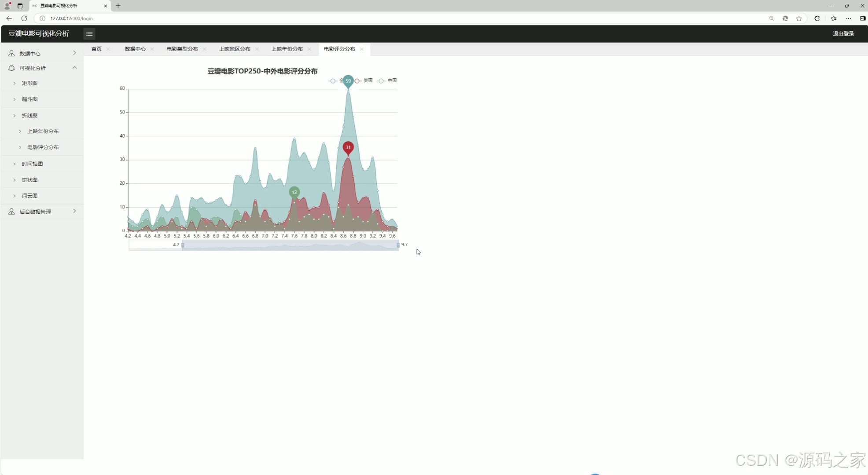Click the browser refresh icon
Image resolution: width=868 pixels, height=475 pixels.
point(24,18)
